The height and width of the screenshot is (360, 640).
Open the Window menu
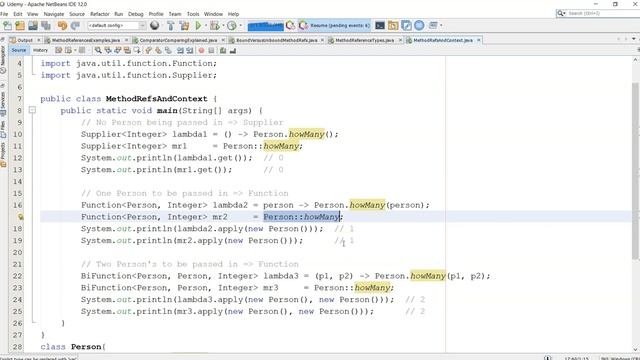click(213, 14)
